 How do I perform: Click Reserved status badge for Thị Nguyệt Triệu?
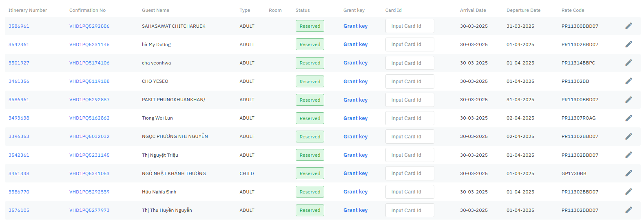click(x=310, y=155)
